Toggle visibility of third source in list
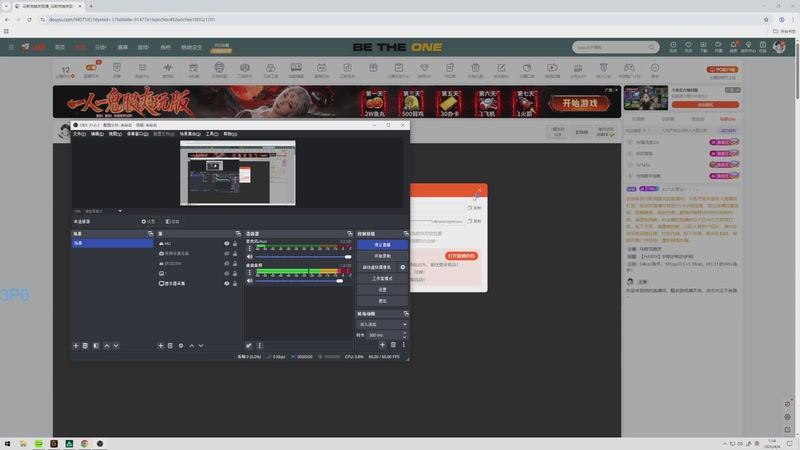Image resolution: width=800 pixels, height=450 pixels. [x=227, y=264]
